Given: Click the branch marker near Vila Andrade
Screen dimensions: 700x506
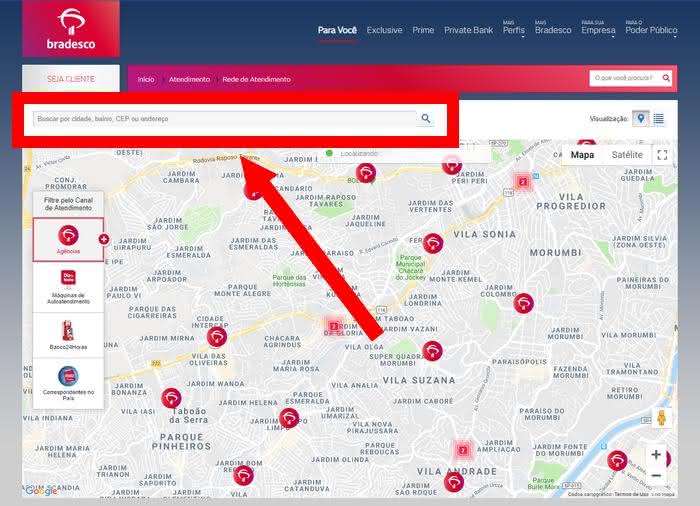Looking at the screenshot, I should [x=454, y=482].
